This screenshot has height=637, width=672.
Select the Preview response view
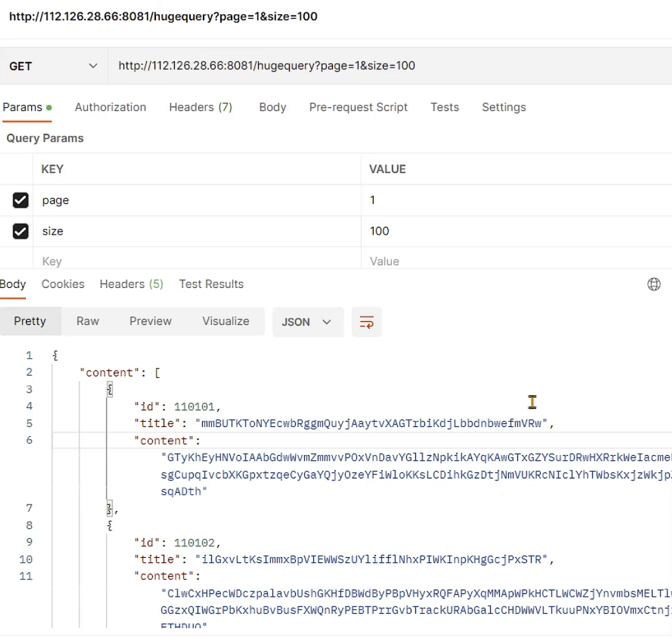click(150, 321)
